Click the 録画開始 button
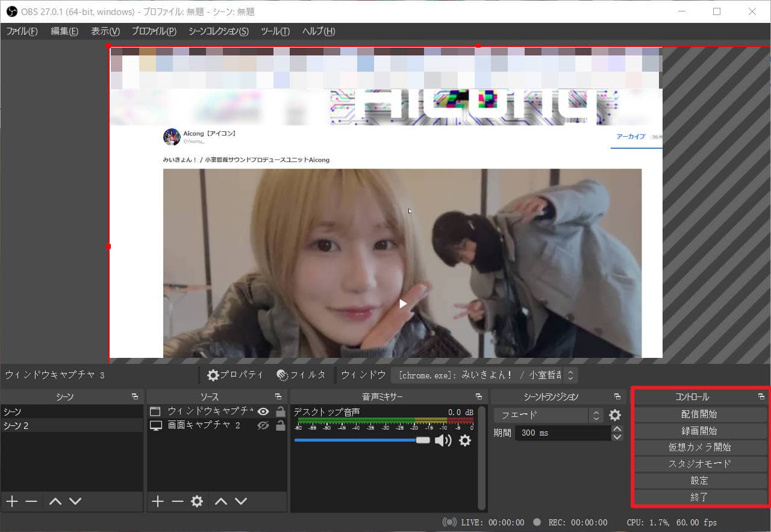 pos(700,431)
